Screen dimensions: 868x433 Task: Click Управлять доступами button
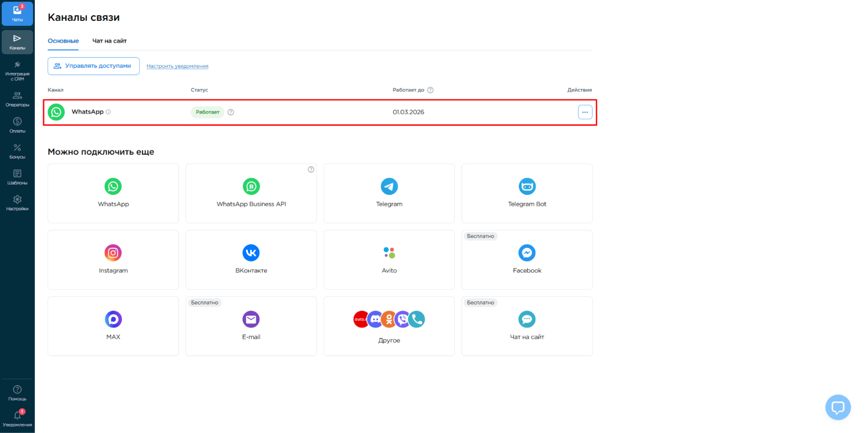93,66
